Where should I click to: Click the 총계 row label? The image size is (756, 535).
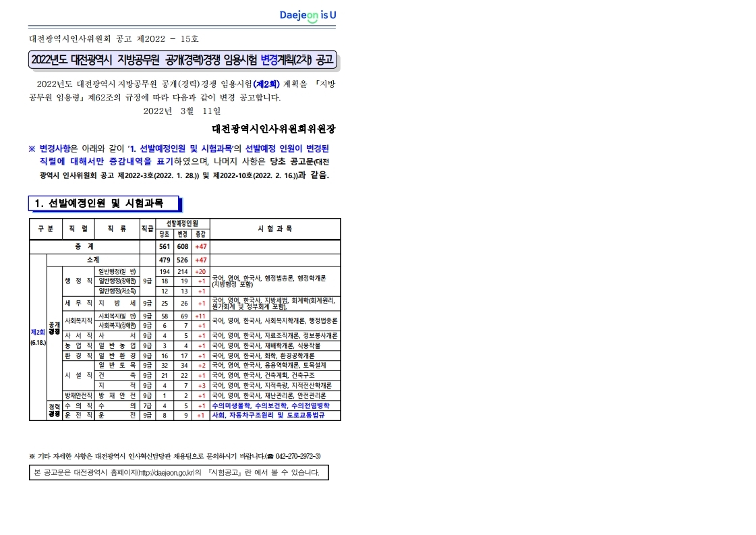click(x=84, y=247)
